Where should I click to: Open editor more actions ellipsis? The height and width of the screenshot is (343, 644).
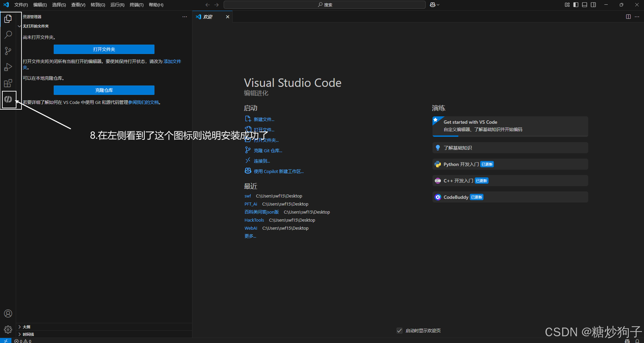point(637,17)
